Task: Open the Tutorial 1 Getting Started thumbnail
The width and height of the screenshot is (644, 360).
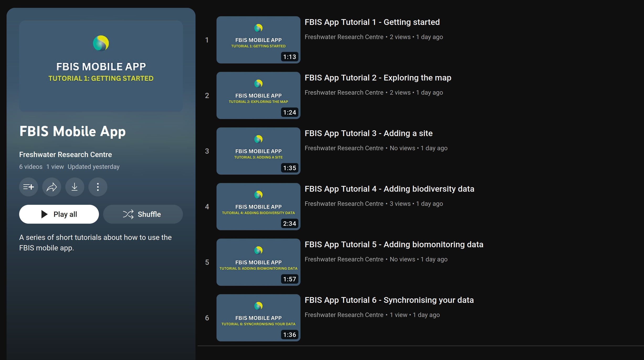Action: pyautogui.click(x=258, y=40)
